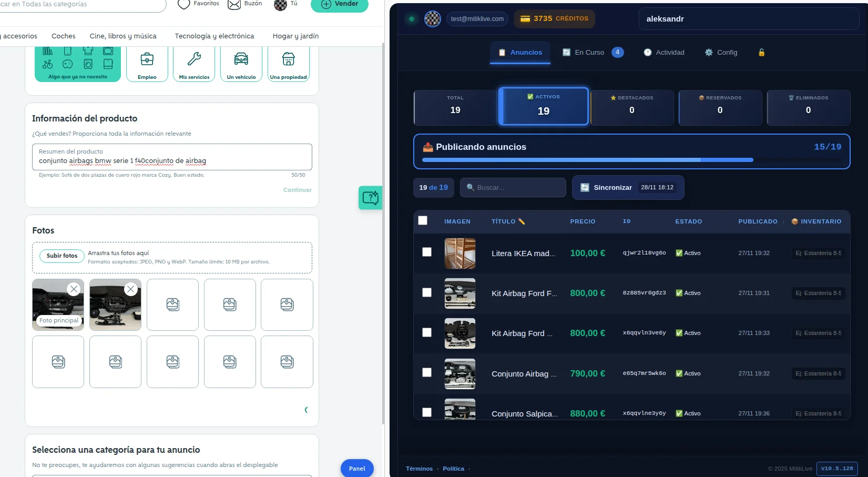Select the Una propiedad category icon
This screenshot has width=868, height=477.
click(288, 59)
